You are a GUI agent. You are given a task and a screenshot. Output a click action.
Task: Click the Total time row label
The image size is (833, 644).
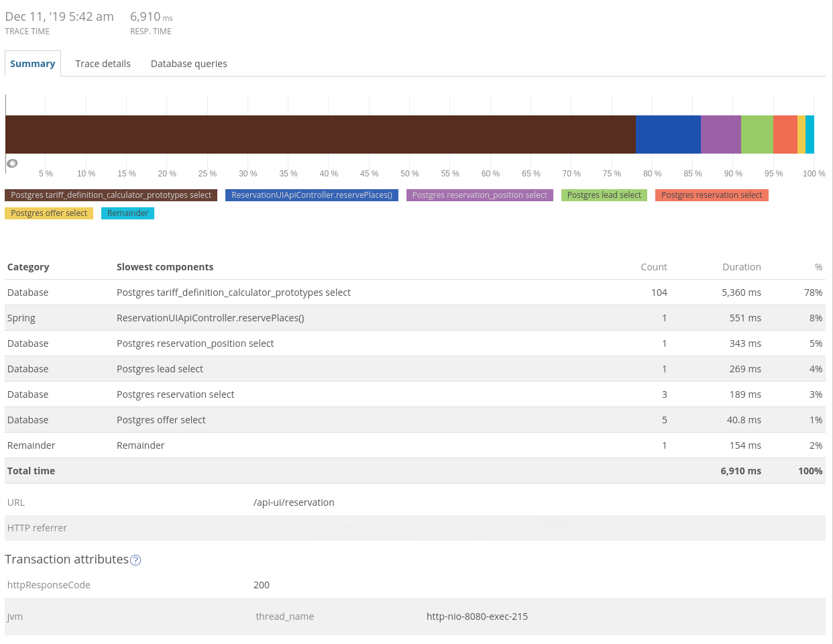pos(32,471)
